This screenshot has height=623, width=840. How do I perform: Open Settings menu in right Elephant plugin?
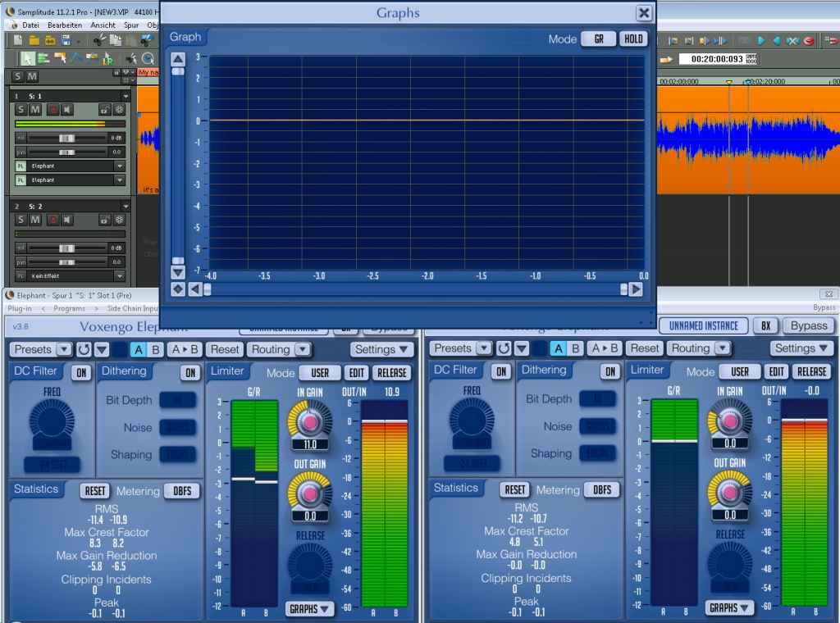[801, 348]
